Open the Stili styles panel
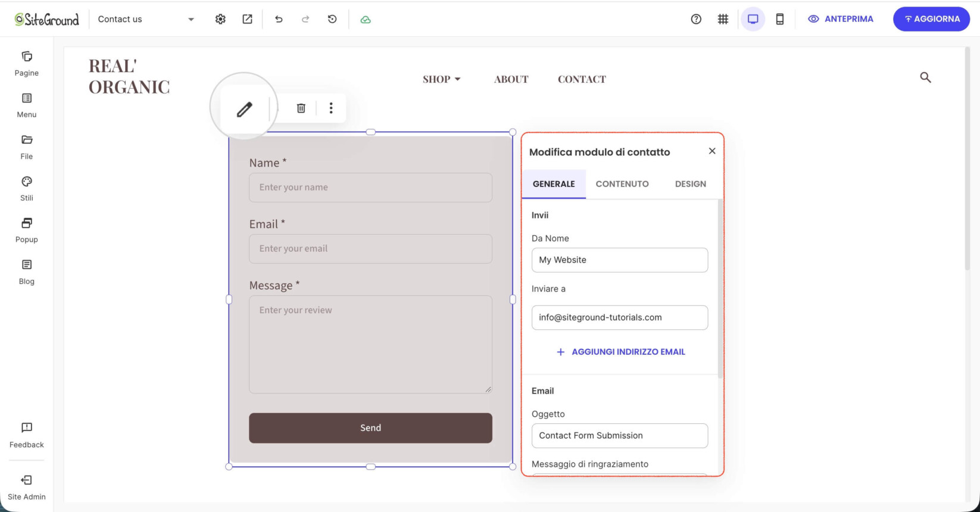 click(x=27, y=189)
